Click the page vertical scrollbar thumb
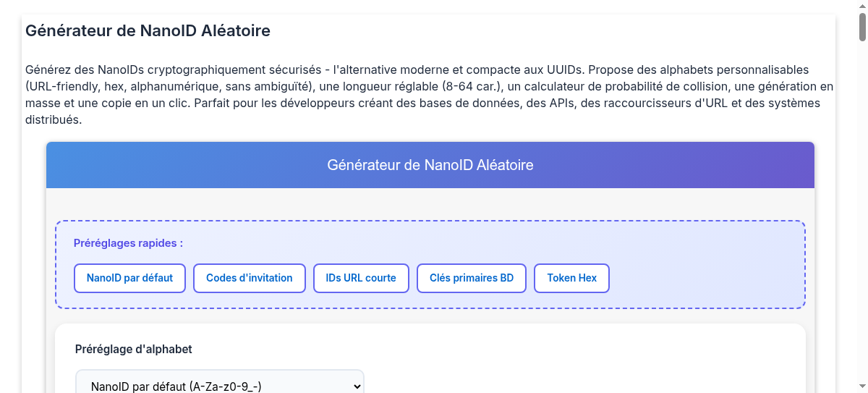Viewport: 868px width, 393px height. [x=862, y=26]
